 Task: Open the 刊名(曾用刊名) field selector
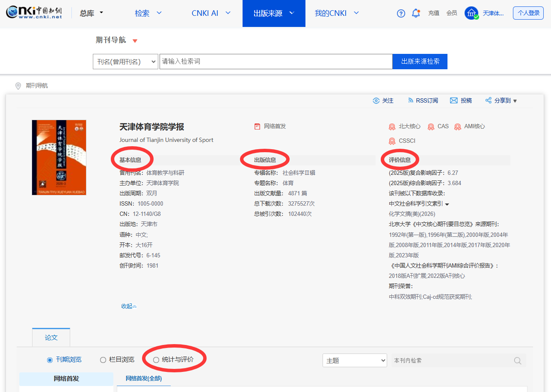pos(125,62)
